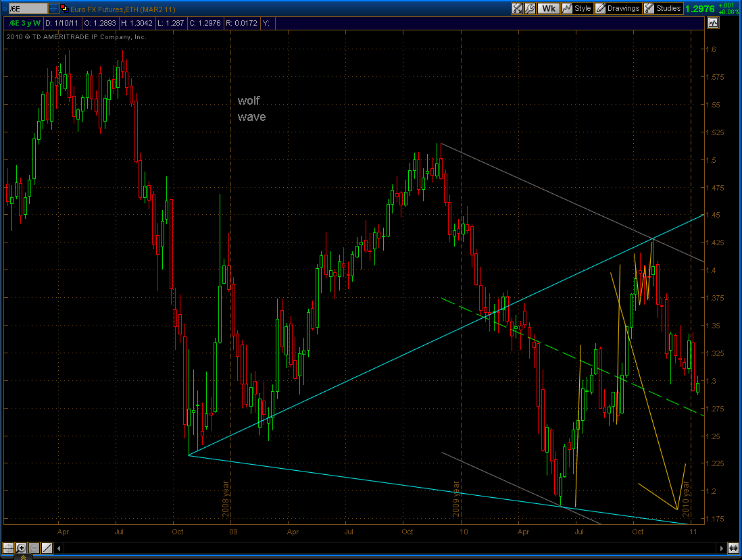Click the /6E symbol input field

(x=28, y=9)
